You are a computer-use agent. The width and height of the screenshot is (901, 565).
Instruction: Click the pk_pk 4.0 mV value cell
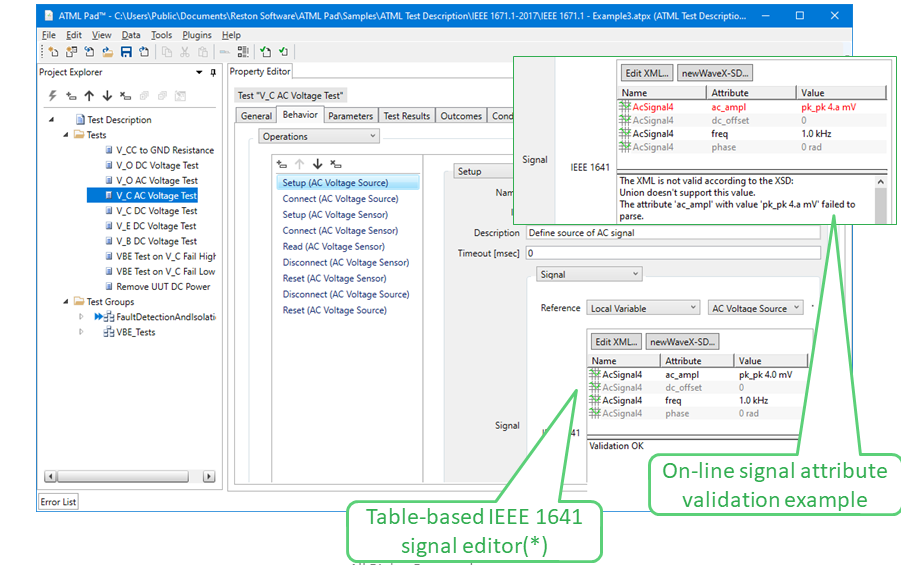765,375
